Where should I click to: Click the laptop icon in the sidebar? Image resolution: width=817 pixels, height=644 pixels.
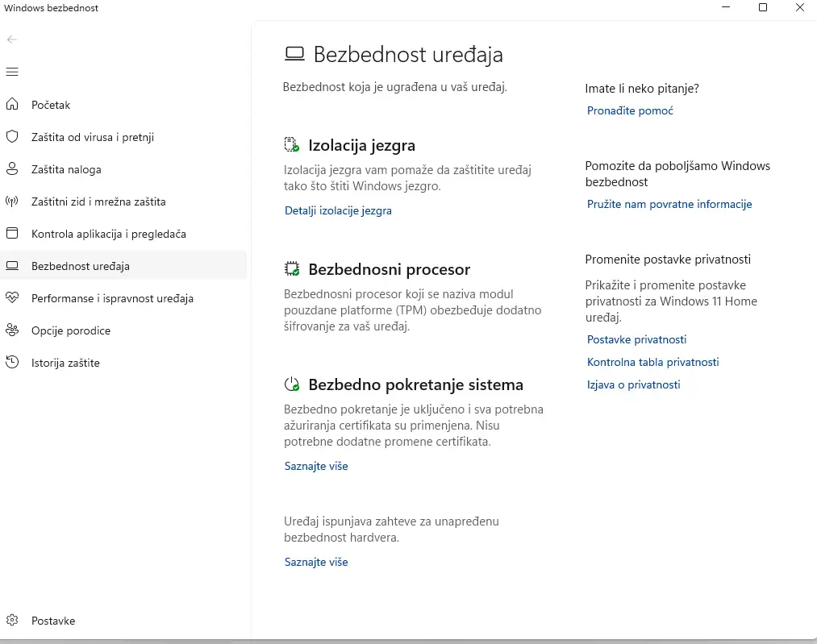tap(12, 266)
